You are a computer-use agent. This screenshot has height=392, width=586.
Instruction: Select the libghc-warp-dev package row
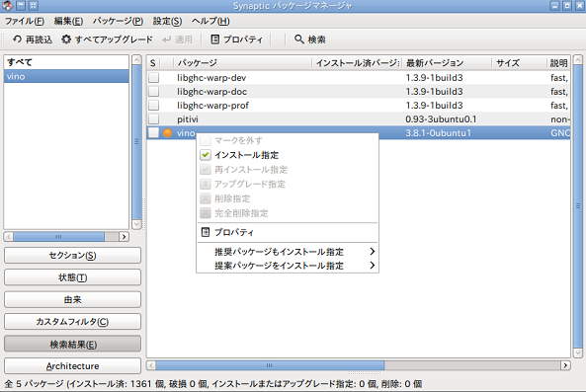click(x=359, y=78)
